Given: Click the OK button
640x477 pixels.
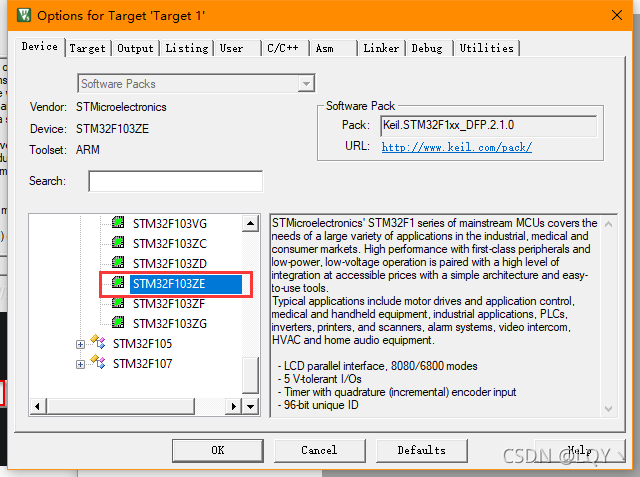Looking at the screenshot, I should [x=218, y=450].
